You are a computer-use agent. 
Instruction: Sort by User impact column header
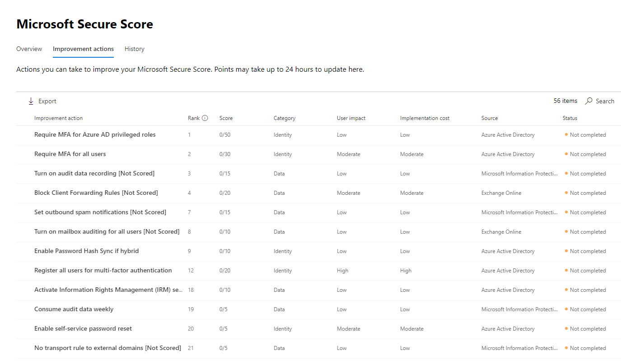351,118
